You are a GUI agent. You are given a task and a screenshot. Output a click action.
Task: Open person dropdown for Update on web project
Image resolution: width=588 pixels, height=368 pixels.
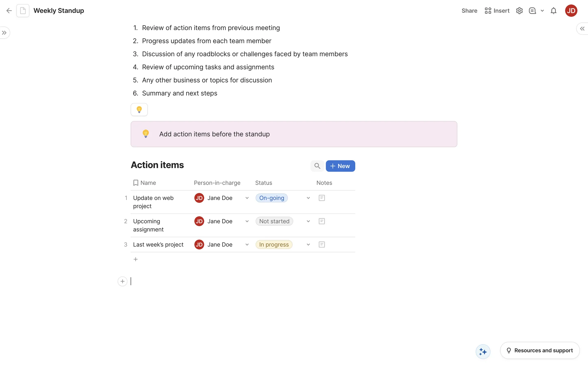(x=247, y=198)
